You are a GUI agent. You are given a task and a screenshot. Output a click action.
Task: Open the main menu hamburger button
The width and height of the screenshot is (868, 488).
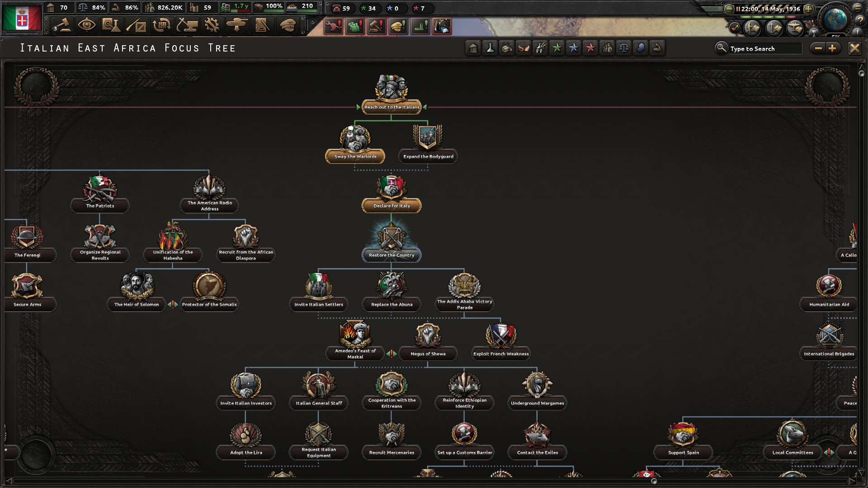(x=857, y=8)
